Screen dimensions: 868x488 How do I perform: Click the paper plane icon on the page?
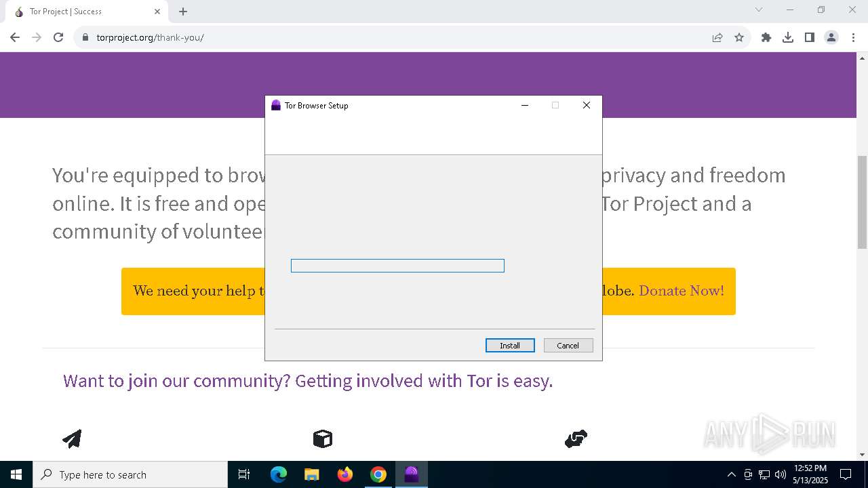click(x=72, y=439)
